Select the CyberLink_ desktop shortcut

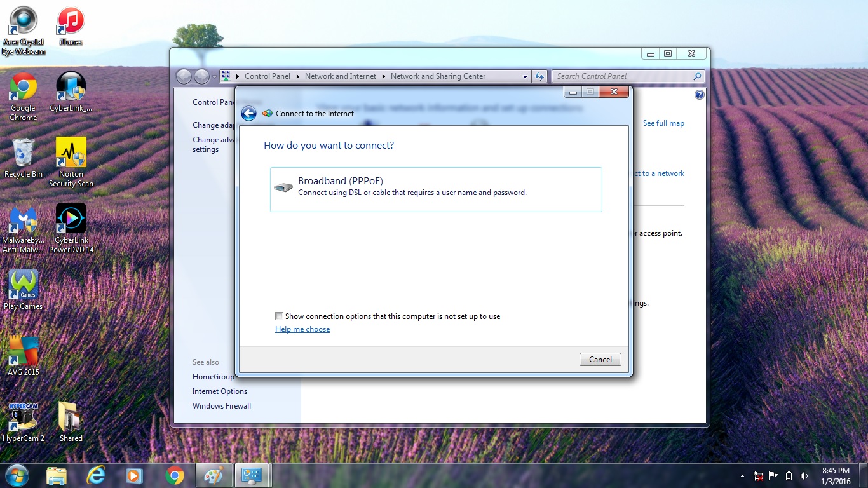[71, 92]
